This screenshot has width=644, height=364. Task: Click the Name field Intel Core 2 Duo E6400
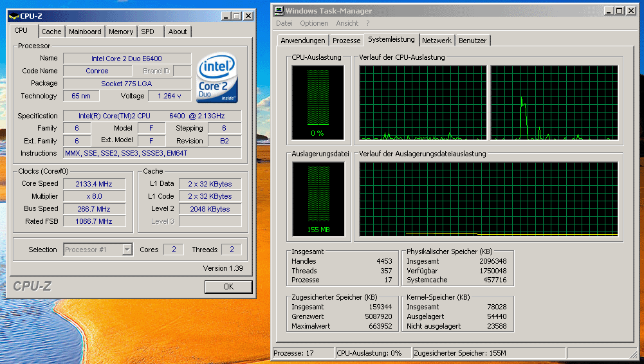127,59
